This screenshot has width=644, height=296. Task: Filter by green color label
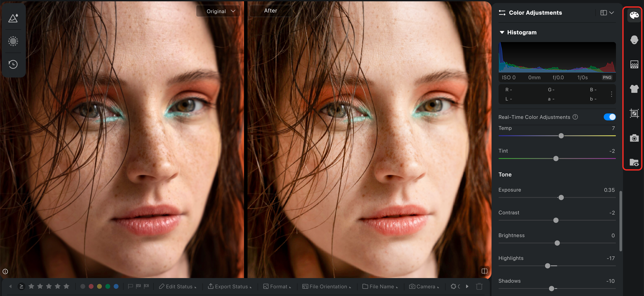coord(108,286)
